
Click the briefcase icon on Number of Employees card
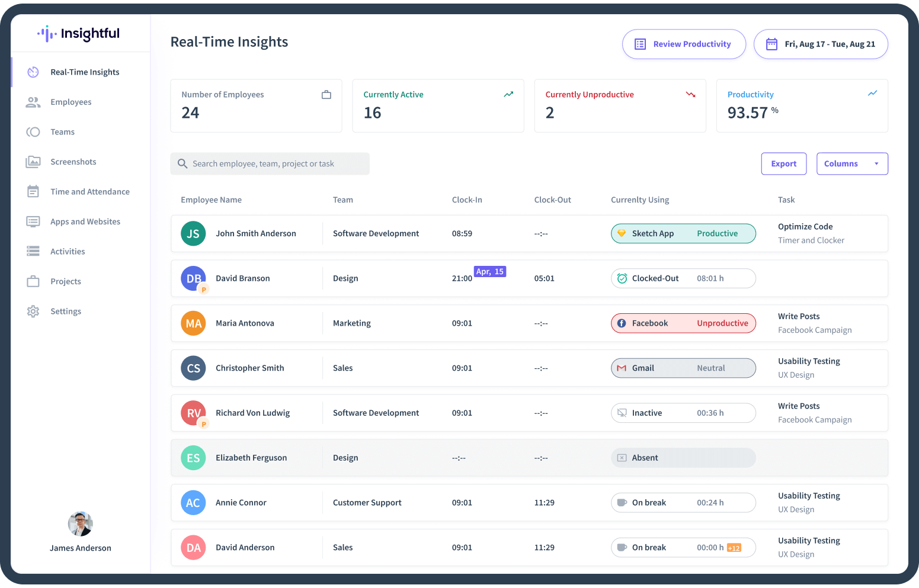326,94
